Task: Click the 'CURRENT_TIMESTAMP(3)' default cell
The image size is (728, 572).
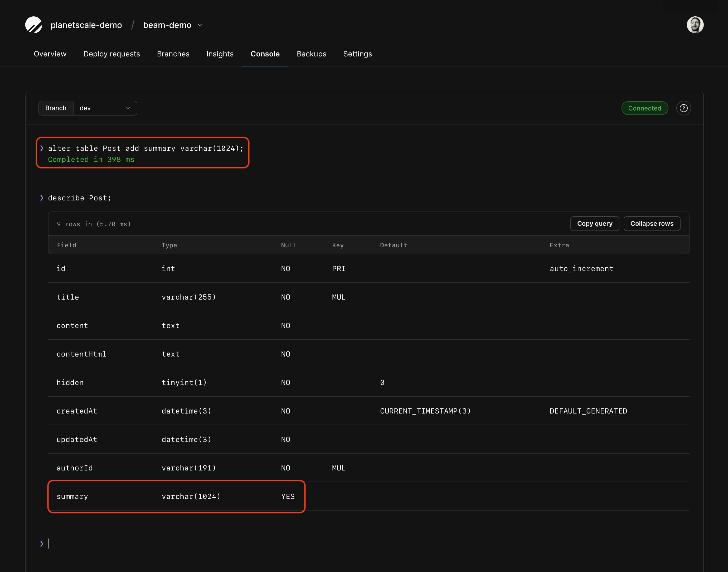Action: [425, 411]
